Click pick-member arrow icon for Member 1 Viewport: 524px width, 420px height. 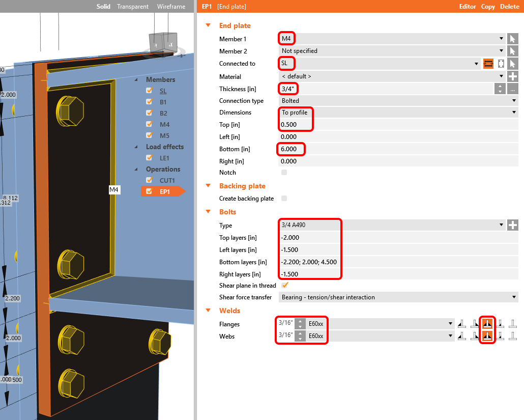pos(513,39)
